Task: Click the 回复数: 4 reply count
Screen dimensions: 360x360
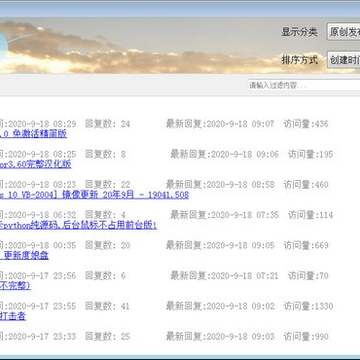Action: pos(105,215)
